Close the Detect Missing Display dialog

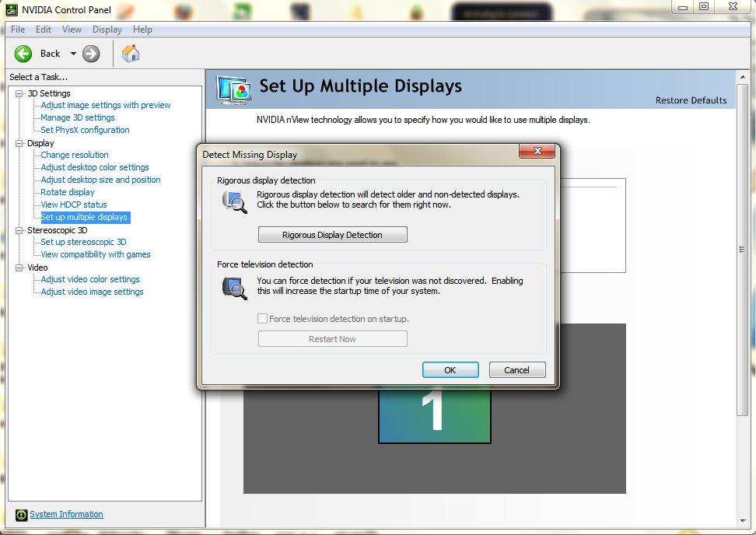[x=537, y=151]
